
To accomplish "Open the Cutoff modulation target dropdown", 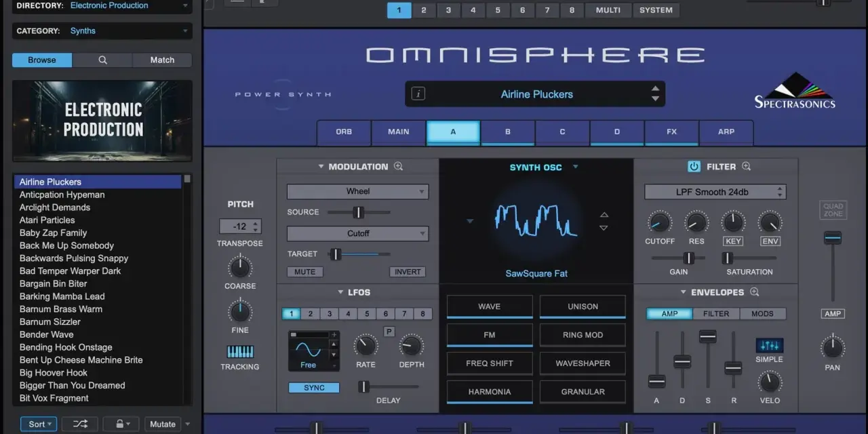I will (357, 233).
